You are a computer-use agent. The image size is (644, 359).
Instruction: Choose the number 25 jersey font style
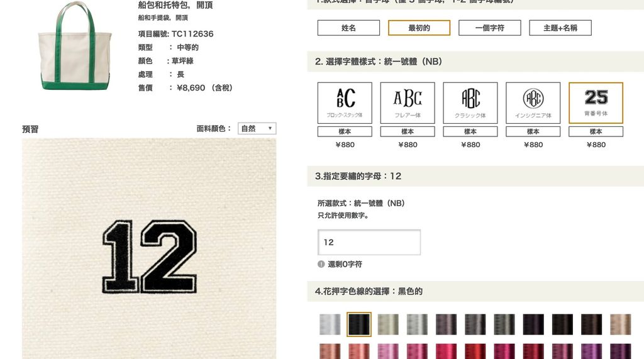point(596,102)
